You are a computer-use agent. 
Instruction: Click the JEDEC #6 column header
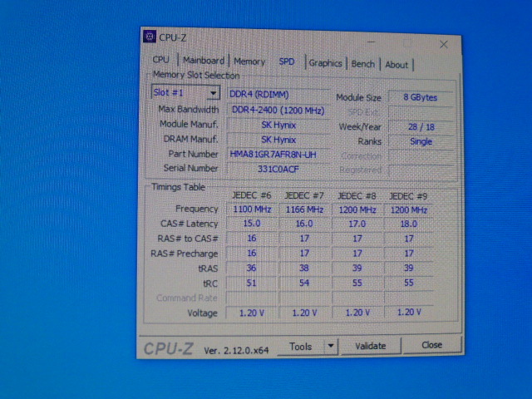point(251,196)
